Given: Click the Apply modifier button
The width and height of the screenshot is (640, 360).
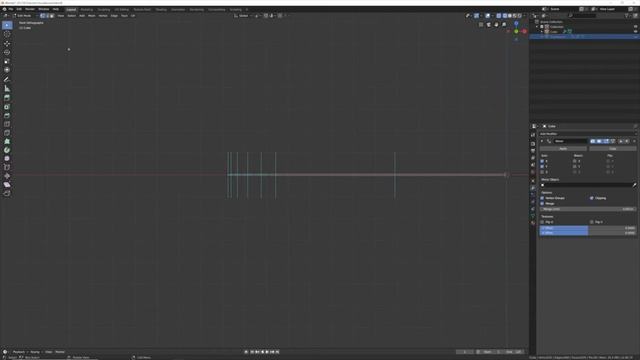Looking at the screenshot, I should click(563, 149).
